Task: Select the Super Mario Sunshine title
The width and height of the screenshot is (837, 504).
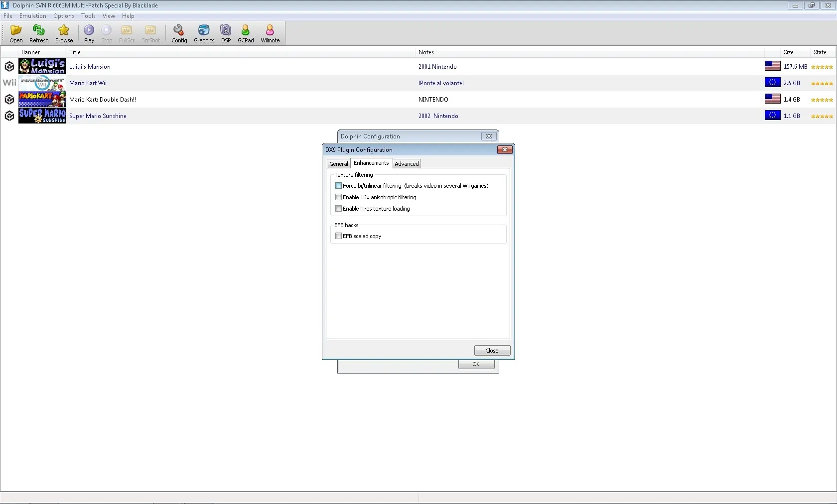Action: click(x=98, y=116)
